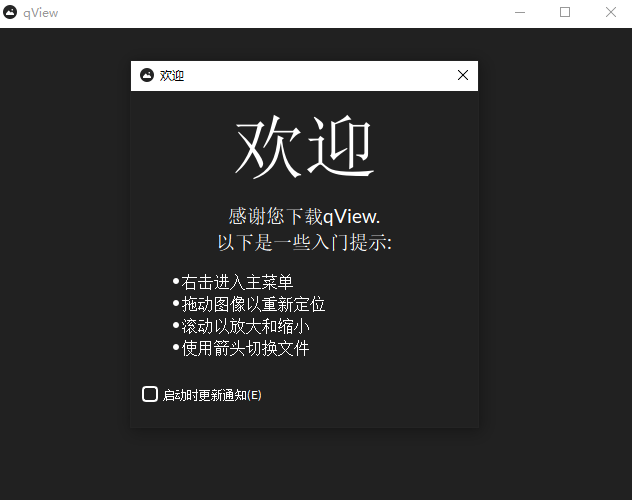Image resolution: width=632 pixels, height=500 pixels.
Task: Click the line 以下是一些入门提示:
Action: click(x=304, y=243)
